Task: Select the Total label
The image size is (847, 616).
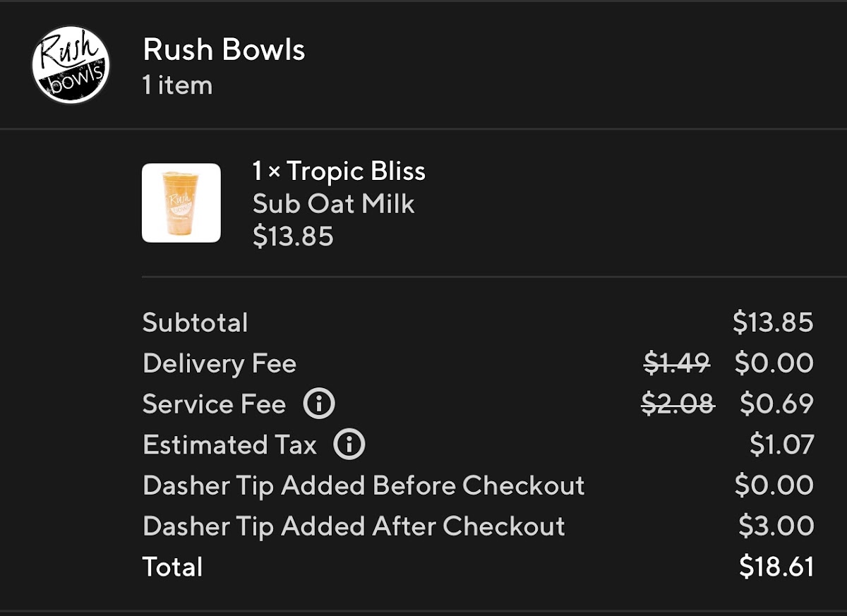Action: (x=172, y=567)
